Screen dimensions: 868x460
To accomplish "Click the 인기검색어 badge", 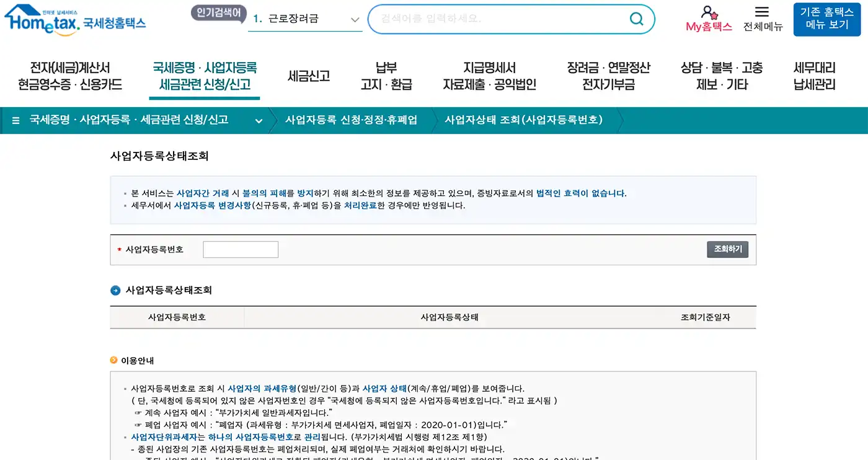I will coord(219,13).
